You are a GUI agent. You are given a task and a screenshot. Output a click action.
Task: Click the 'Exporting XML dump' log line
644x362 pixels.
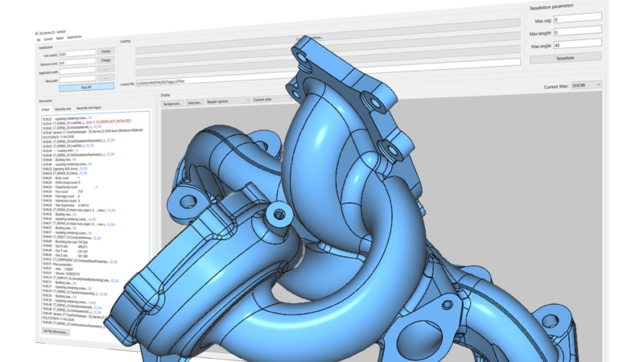click(x=65, y=169)
